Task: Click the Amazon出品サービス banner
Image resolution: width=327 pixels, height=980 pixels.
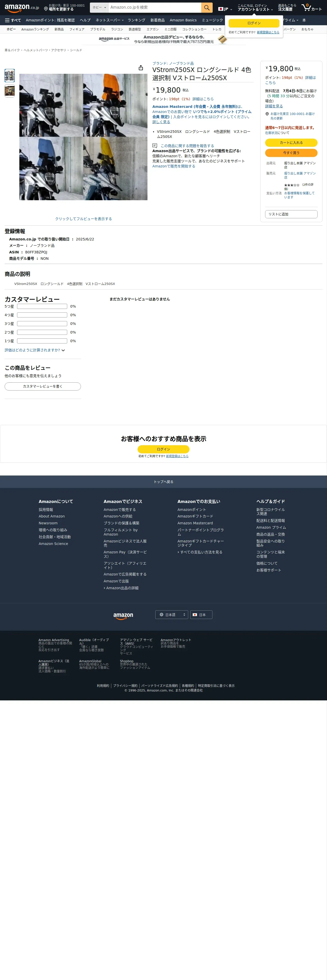Action: coord(163,39)
